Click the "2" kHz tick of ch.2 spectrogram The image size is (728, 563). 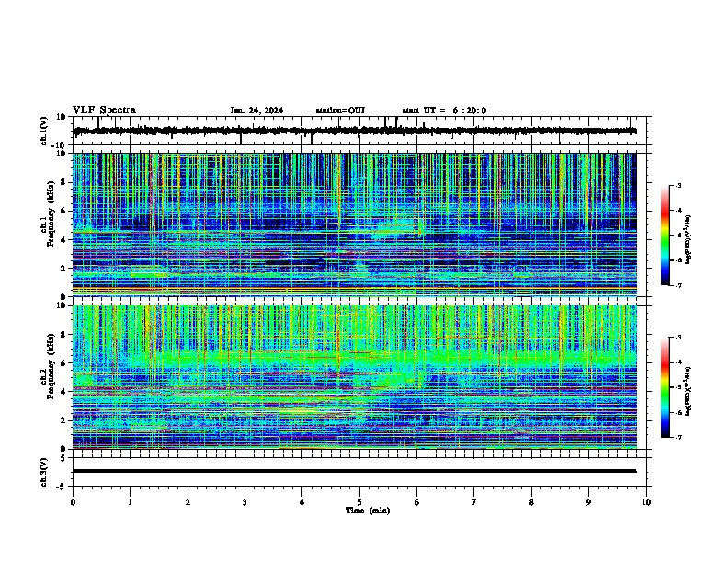click(63, 420)
